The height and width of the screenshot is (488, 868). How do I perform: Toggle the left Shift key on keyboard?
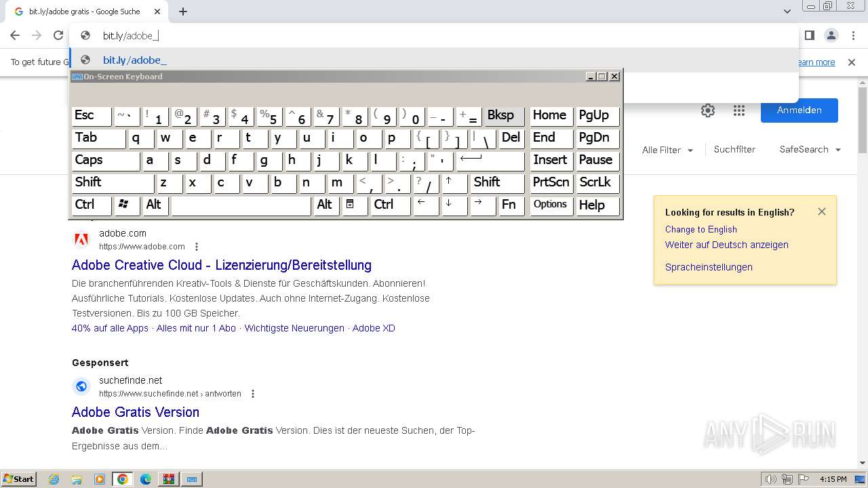pyautogui.click(x=113, y=182)
